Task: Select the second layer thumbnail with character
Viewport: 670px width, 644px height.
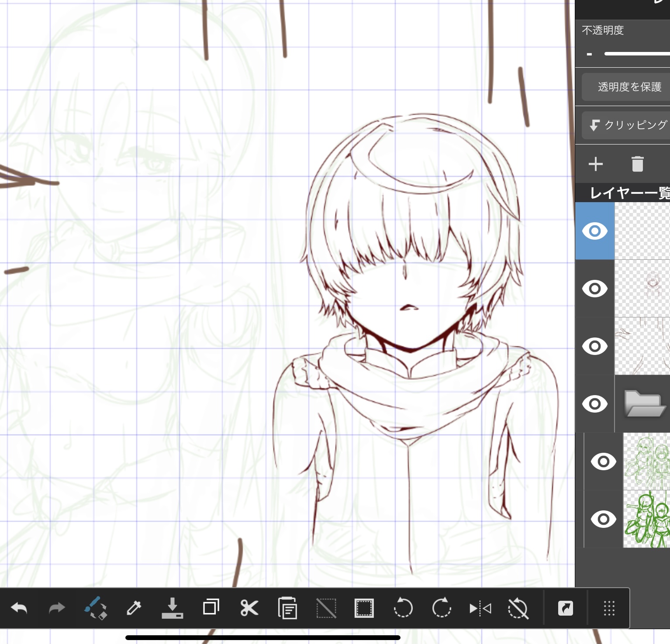Action: [642, 289]
